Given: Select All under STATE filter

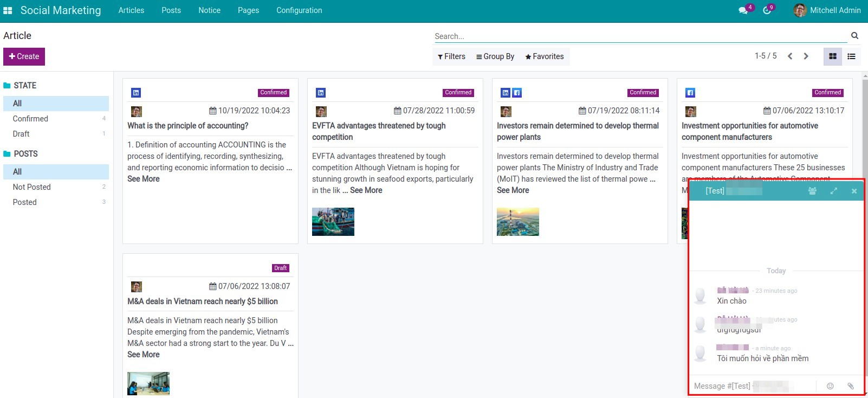Looking at the screenshot, I should coord(56,104).
